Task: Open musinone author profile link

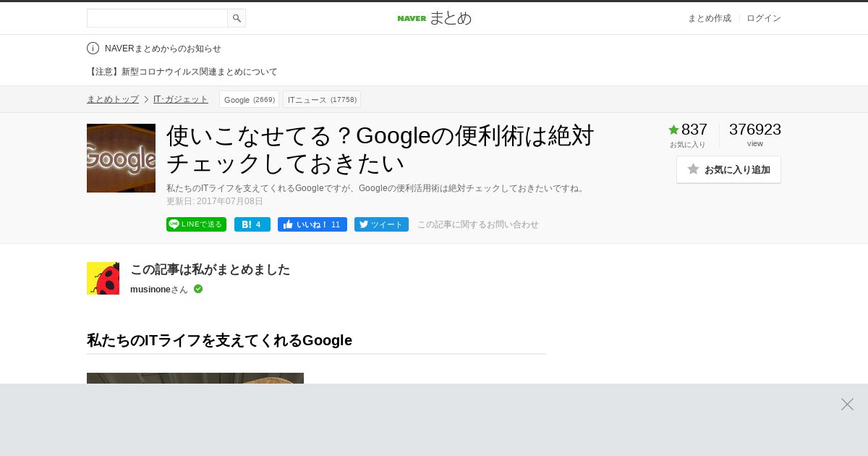Action: 150,290
